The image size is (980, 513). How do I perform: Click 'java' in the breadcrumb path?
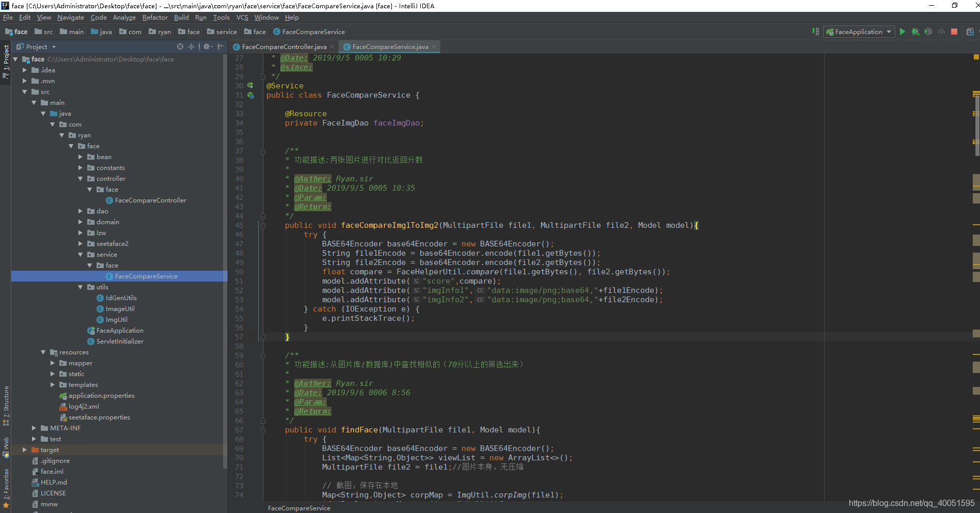[105, 32]
